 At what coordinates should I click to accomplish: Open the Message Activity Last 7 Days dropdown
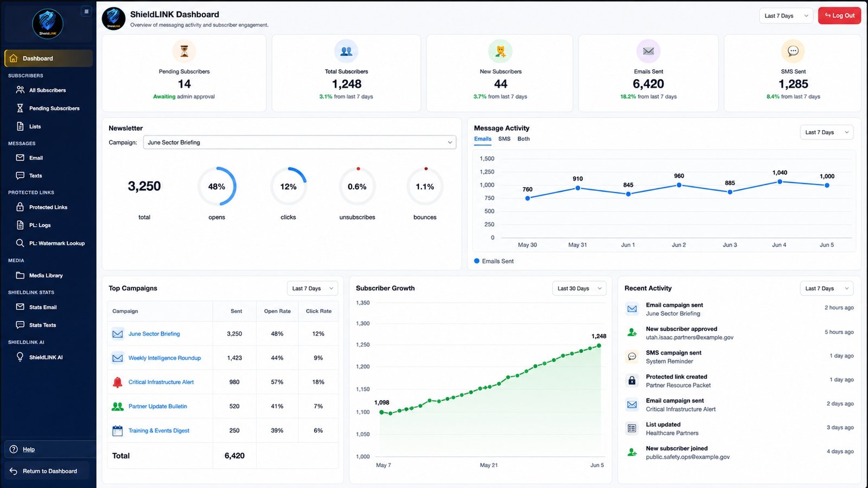pyautogui.click(x=827, y=132)
